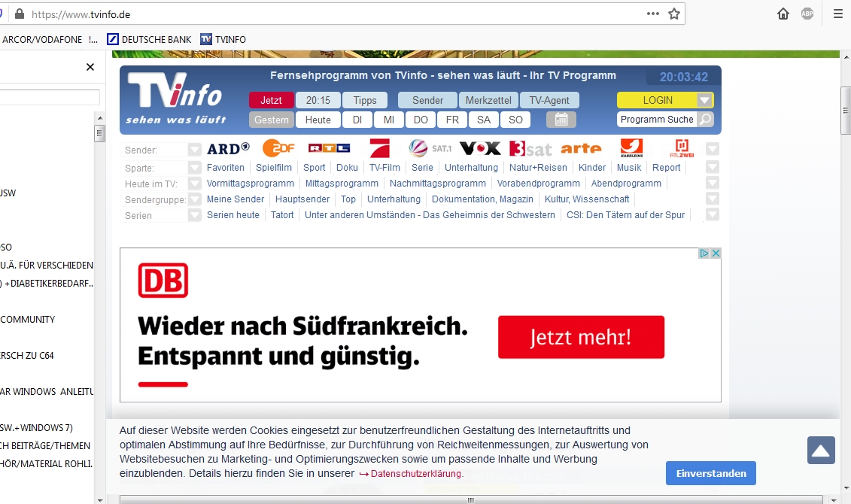The image size is (851, 504).
Task: Open the Natur+Reisen category link
Action: (538, 168)
